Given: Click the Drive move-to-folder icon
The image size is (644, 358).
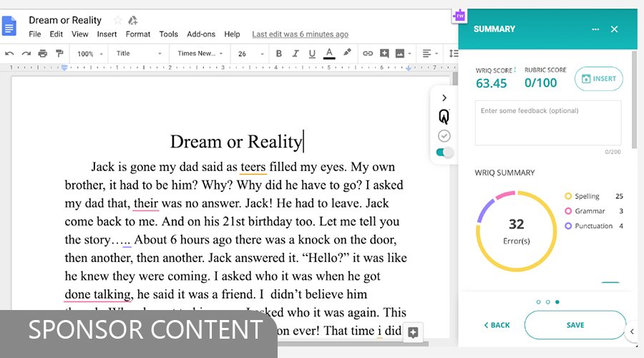Looking at the screenshot, I should [132, 20].
